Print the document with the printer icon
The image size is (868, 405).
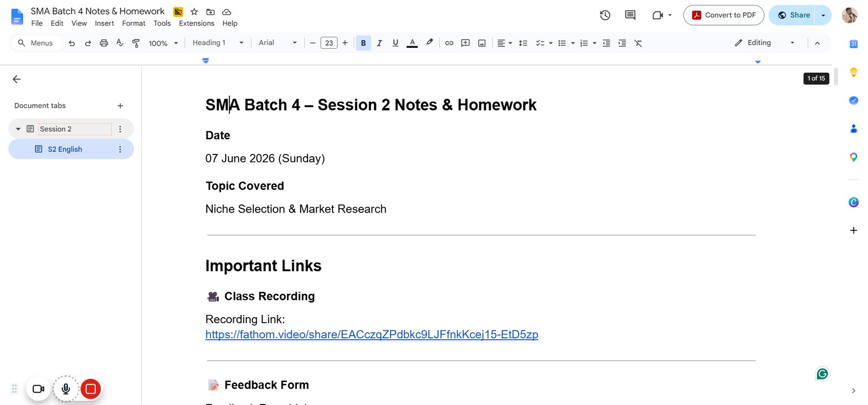(x=104, y=43)
